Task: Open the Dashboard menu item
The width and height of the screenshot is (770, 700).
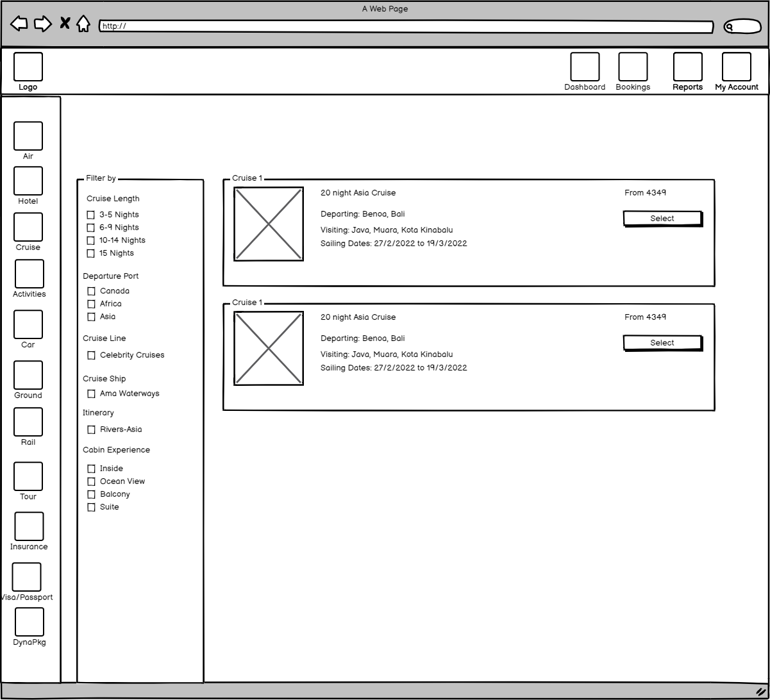Action: (585, 67)
